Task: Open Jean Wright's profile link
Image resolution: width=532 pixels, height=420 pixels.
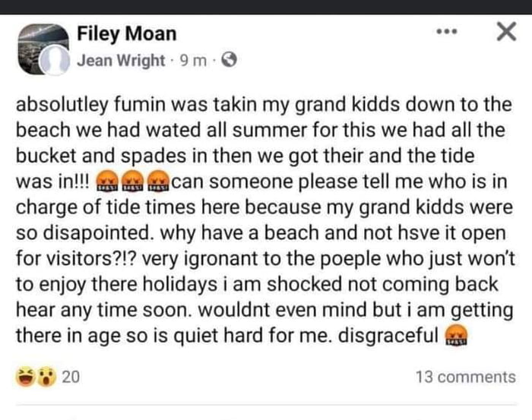Action: tap(122, 61)
